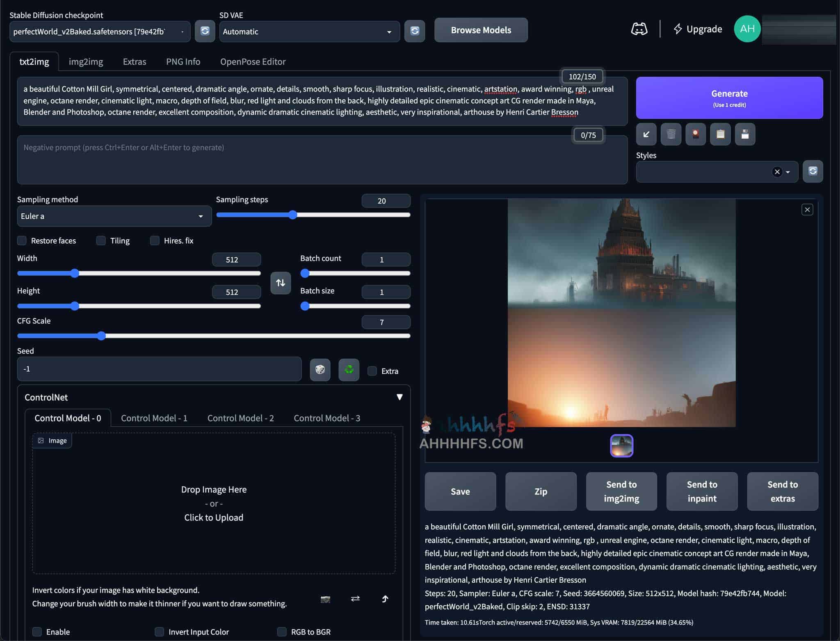Click the webcam camera icon in ControlNet
840x641 pixels.
(325, 599)
